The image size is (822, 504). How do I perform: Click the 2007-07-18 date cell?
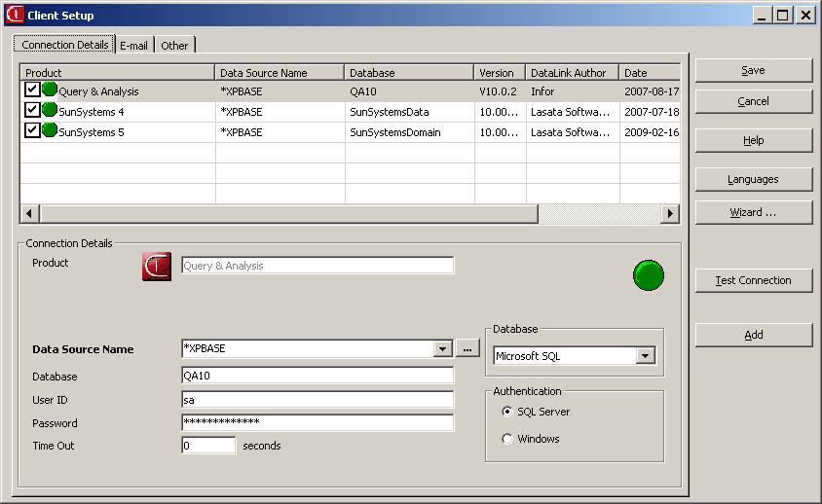[652, 112]
